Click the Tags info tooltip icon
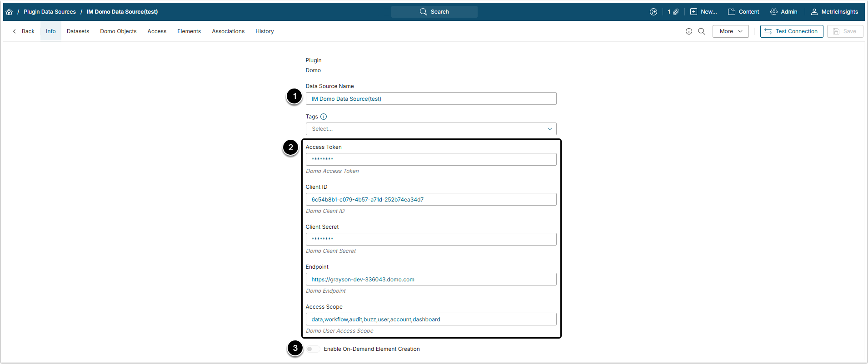 point(324,117)
